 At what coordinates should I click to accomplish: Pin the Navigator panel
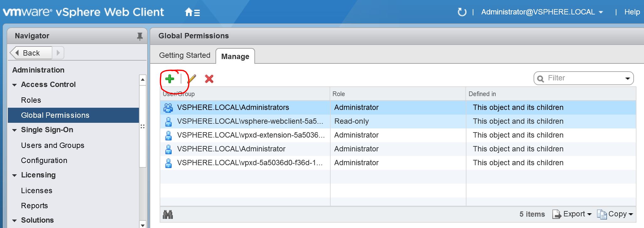140,36
